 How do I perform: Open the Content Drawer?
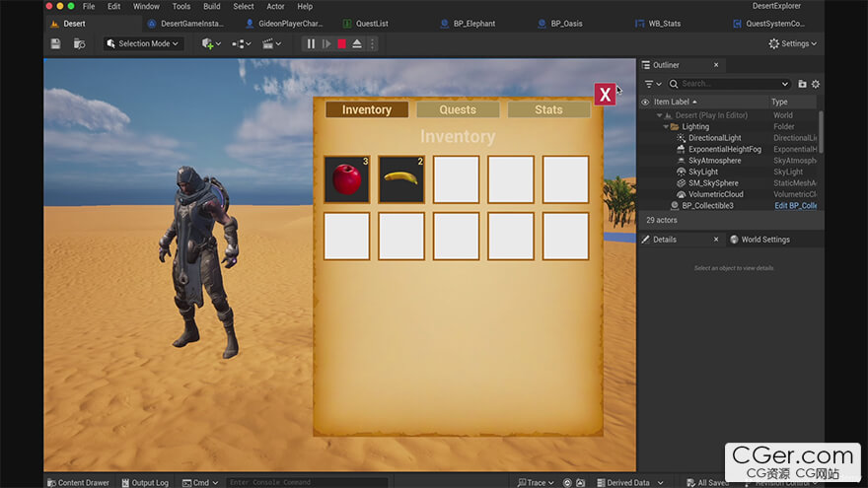78,482
